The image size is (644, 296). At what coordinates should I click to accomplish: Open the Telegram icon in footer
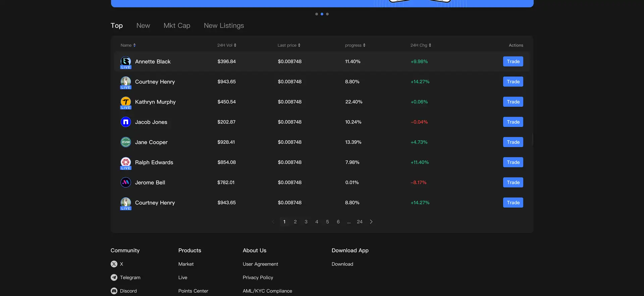(114, 278)
